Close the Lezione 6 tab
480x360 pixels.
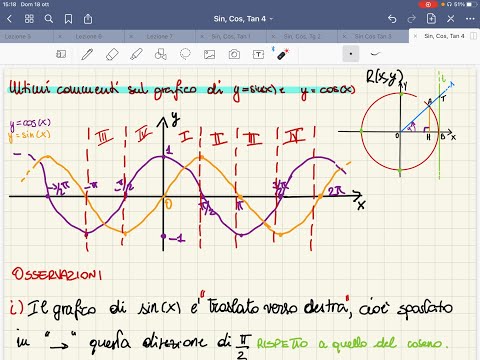point(60,36)
